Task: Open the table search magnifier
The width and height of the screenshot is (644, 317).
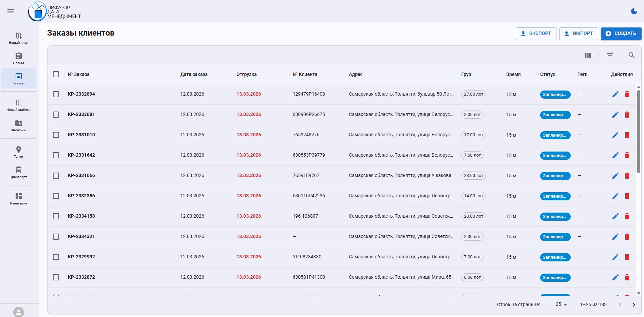Action: point(631,55)
